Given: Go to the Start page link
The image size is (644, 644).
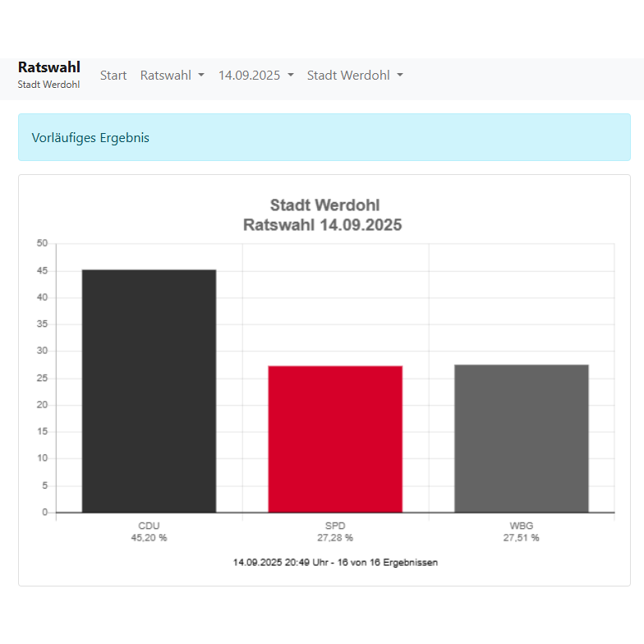Looking at the screenshot, I should click(113, 76).
